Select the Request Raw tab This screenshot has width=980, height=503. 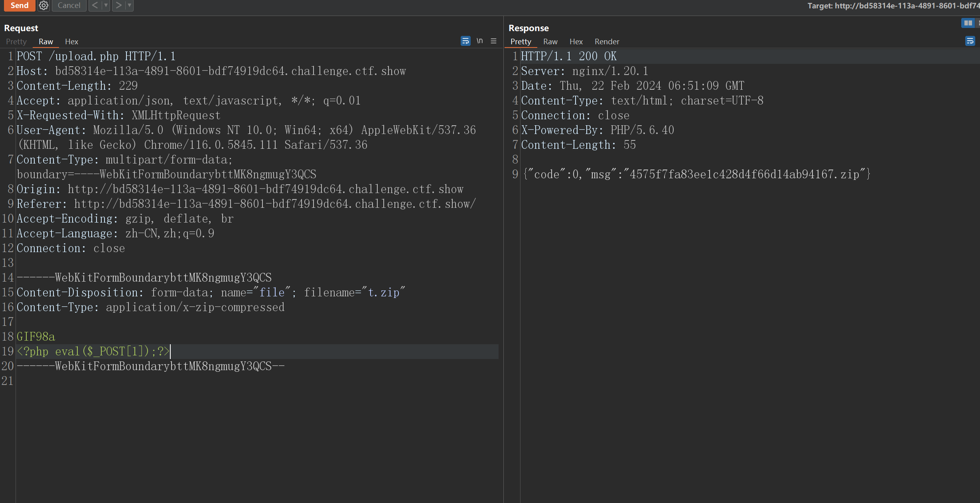[x=46, y=41]
